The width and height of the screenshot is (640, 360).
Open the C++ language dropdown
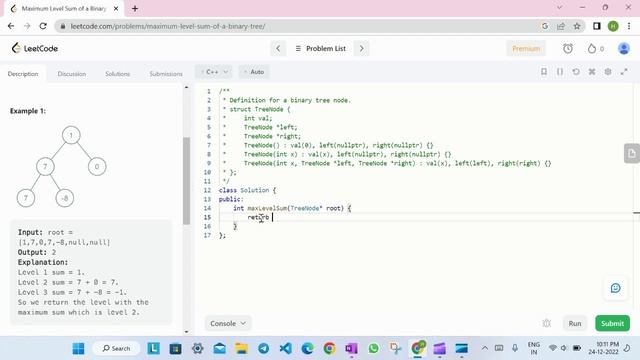pos(214,72)
